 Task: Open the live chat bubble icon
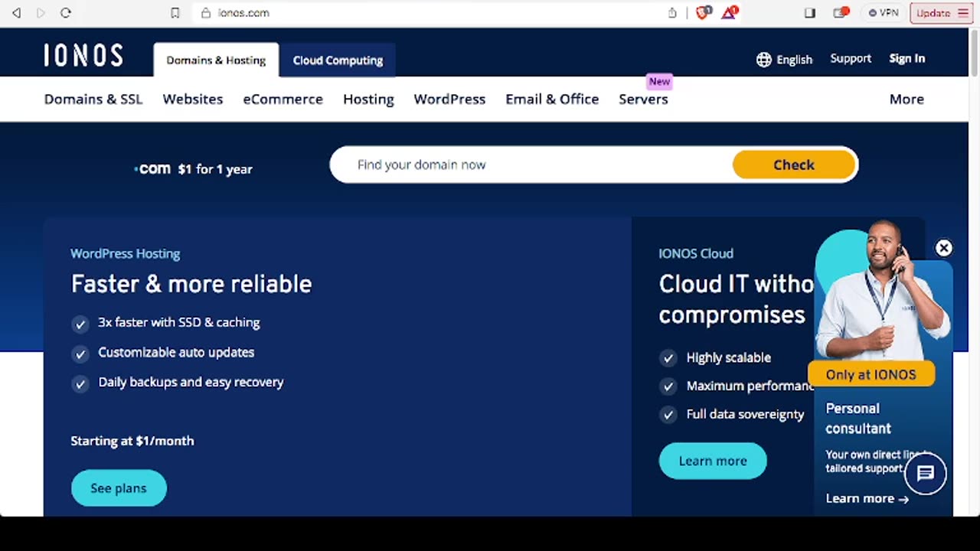(926, 474)
